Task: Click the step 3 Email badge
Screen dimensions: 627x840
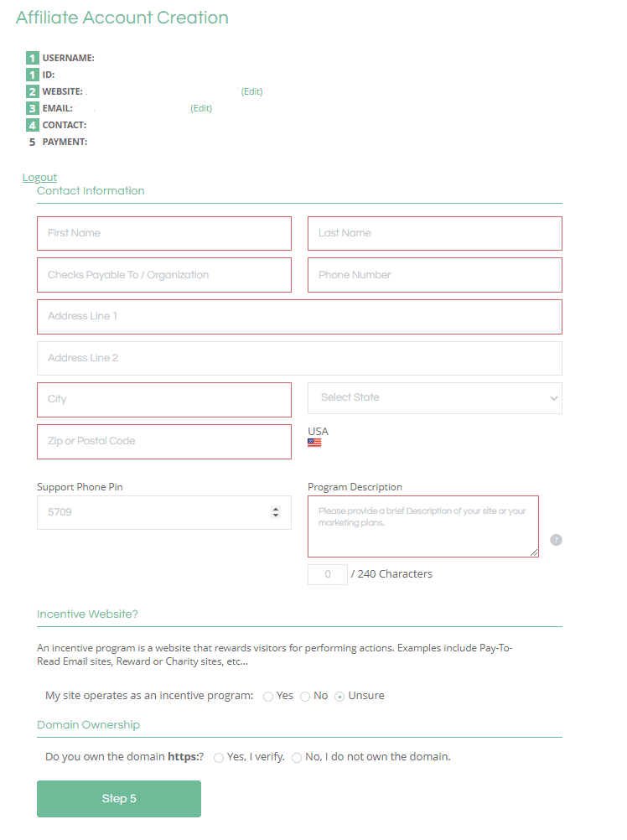Action: (32, 108)
